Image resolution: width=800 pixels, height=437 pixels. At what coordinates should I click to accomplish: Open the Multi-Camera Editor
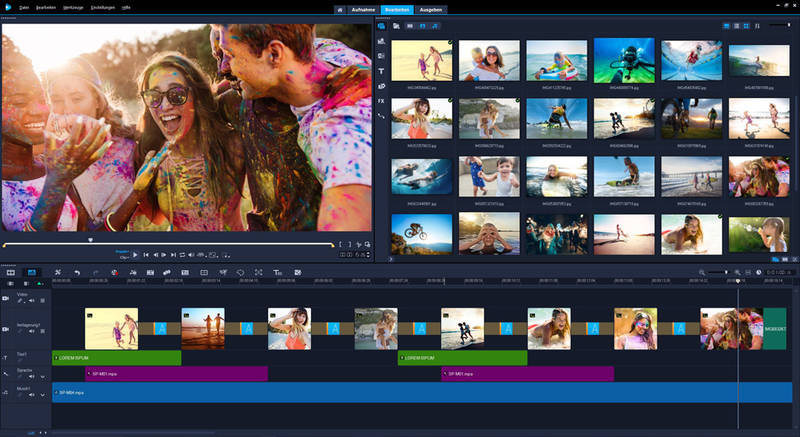tap(204, 273)
